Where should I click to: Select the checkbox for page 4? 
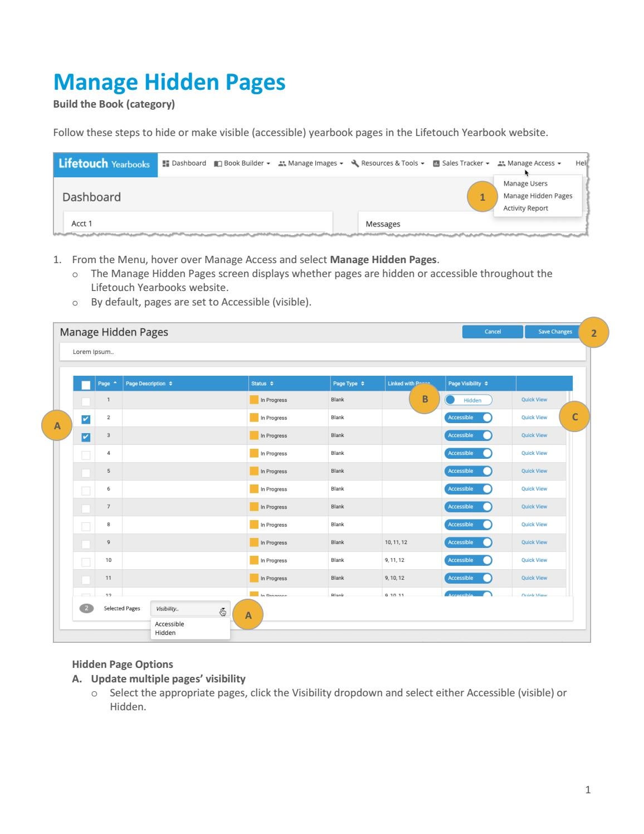pyautogui.click(x=86, y=453)
